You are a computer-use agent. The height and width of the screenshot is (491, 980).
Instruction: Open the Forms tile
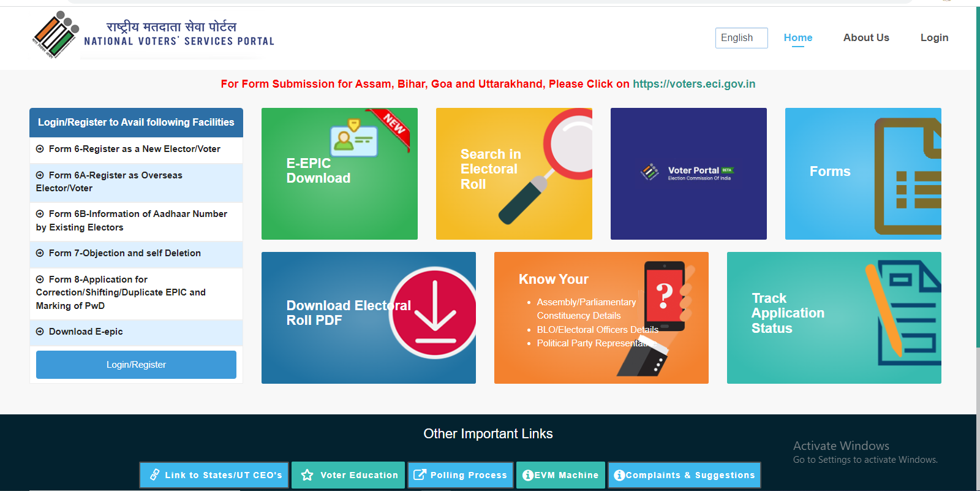point(863,174)
